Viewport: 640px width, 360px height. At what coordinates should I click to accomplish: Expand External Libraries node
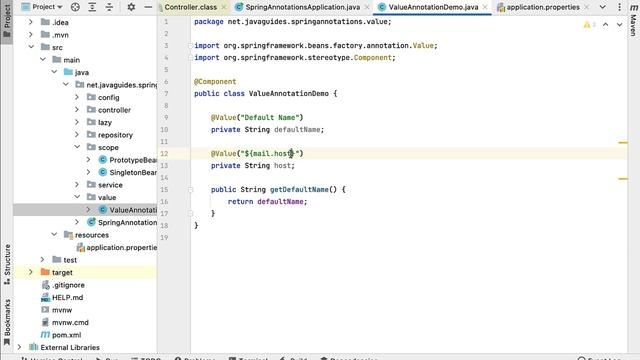tap(19, 347)
